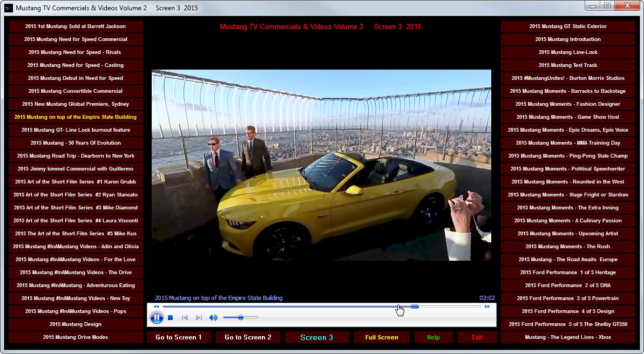Go to Screen 2
This screenshot has width=644, height=354.
[248, 337]
